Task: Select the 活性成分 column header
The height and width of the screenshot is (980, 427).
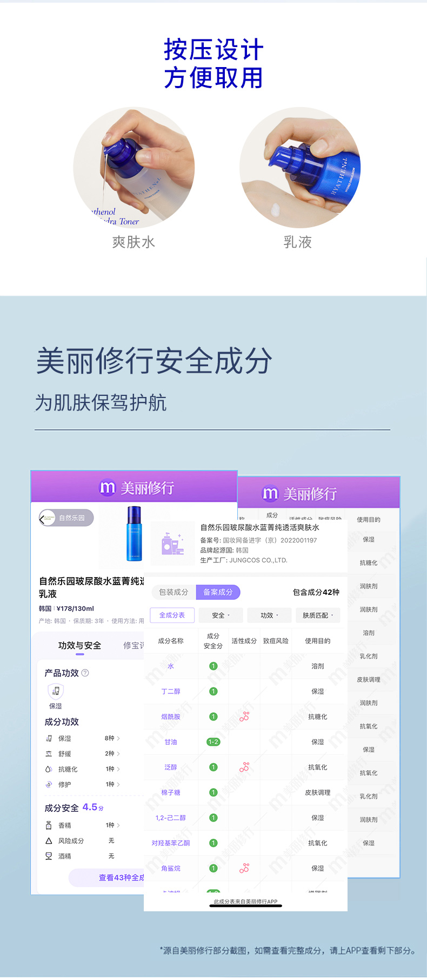Action: click(244, 641)
